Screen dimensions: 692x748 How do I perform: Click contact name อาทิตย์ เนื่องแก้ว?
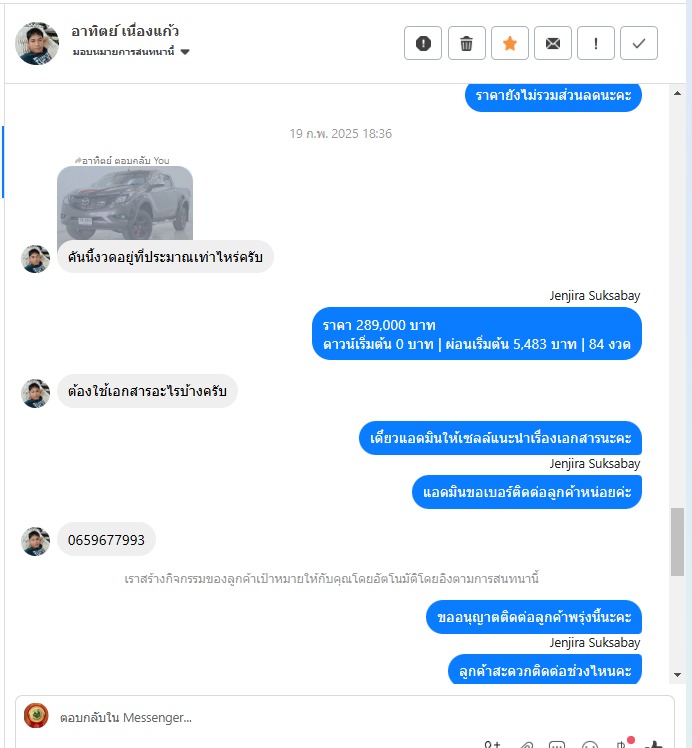pos(125,31)
